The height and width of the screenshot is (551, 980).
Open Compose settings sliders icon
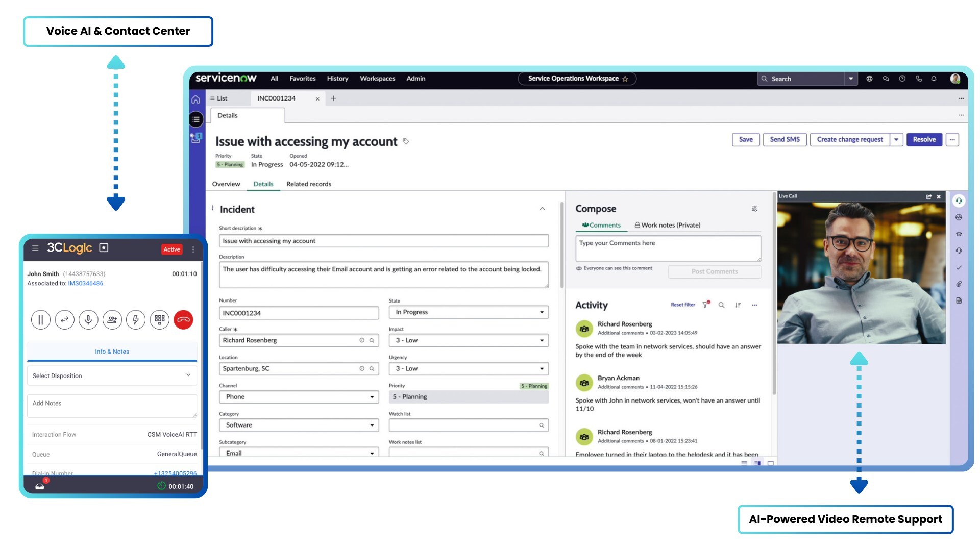(x=754, y=209)
